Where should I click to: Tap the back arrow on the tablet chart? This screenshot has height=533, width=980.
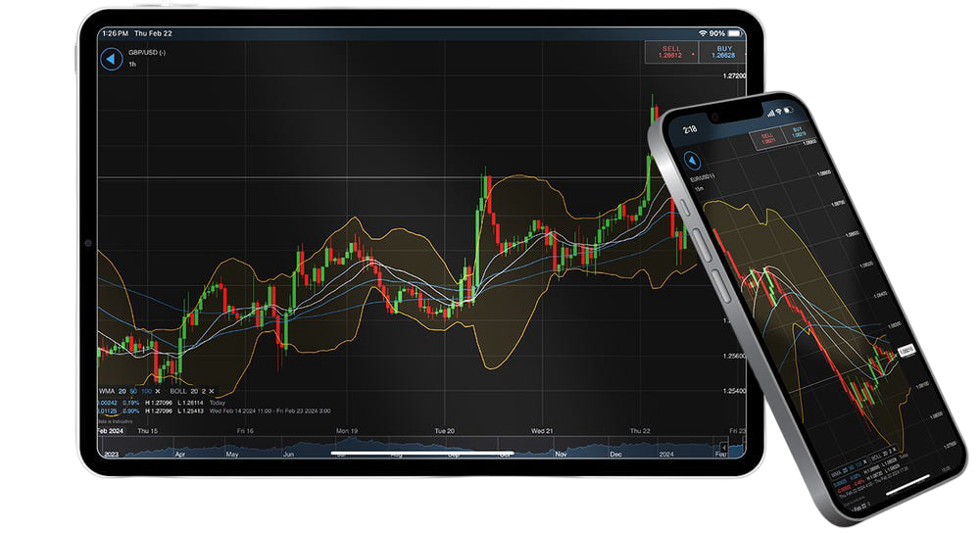[111, 59]
